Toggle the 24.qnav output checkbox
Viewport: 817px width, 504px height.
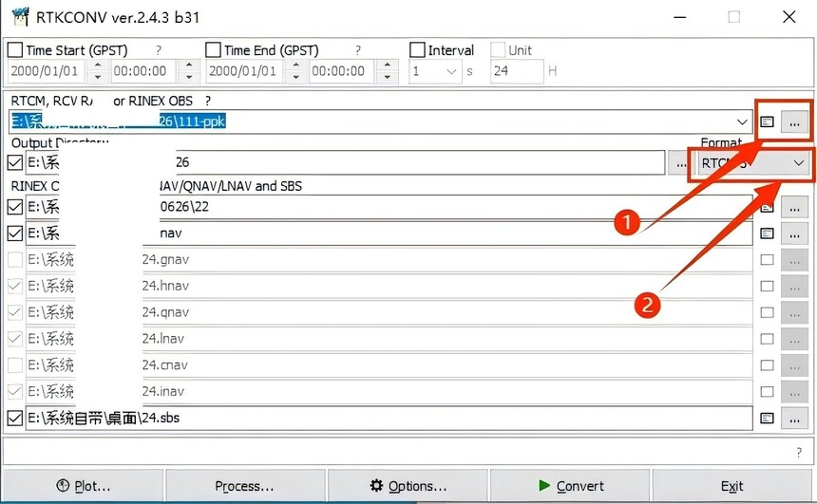15,312
